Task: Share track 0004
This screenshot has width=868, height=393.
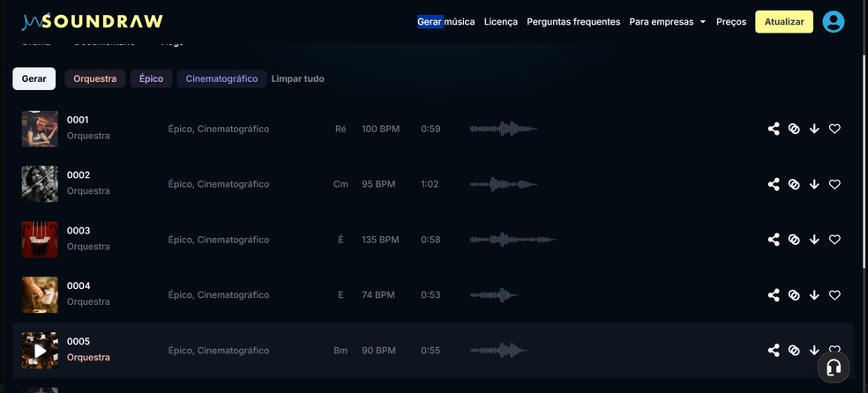Action: coord(774,294)
